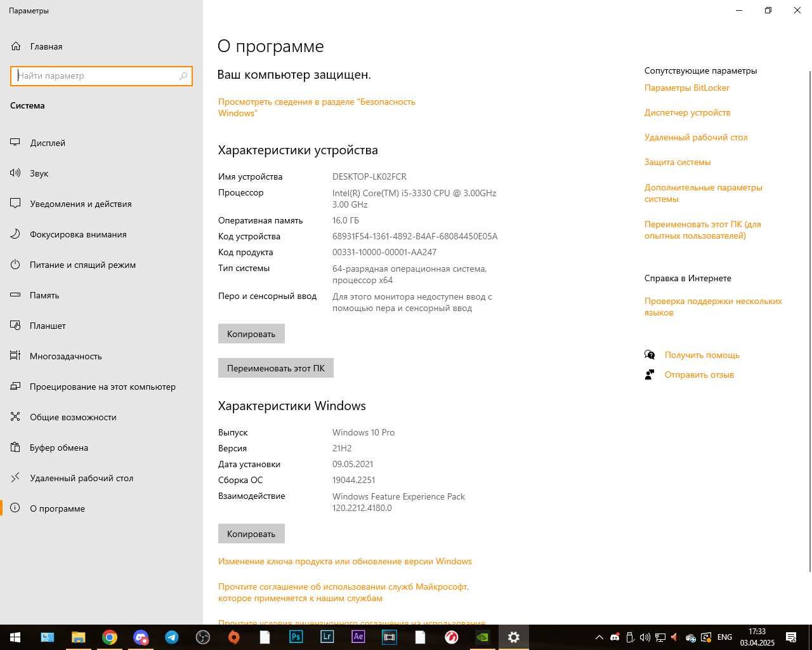
Task: Open Google Chrome from the taskbar
Action: point(110,637)
